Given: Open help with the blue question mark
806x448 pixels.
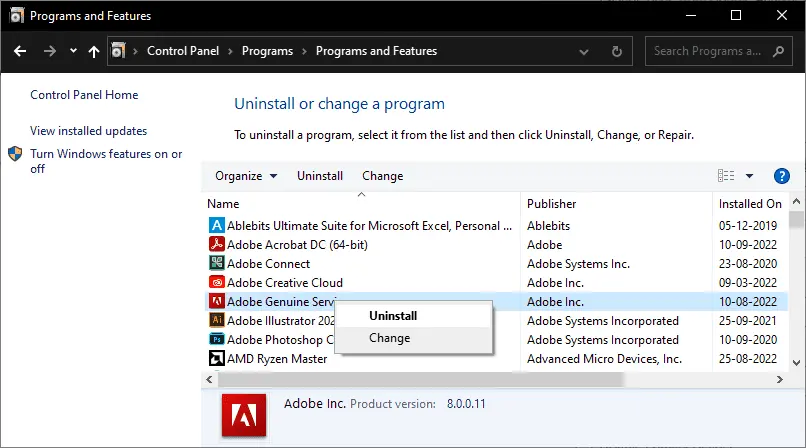Looking at the screenshot, I should [x=782, y=176].
